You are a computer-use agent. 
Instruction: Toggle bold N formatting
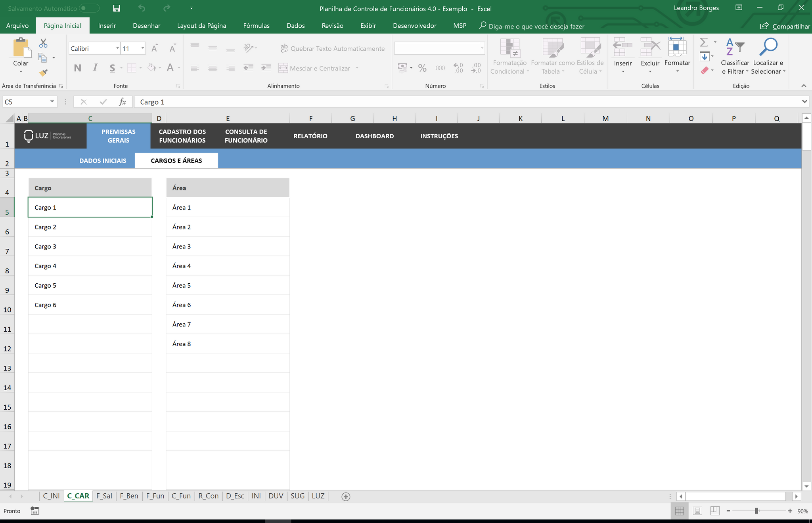(x=78, y=68)
